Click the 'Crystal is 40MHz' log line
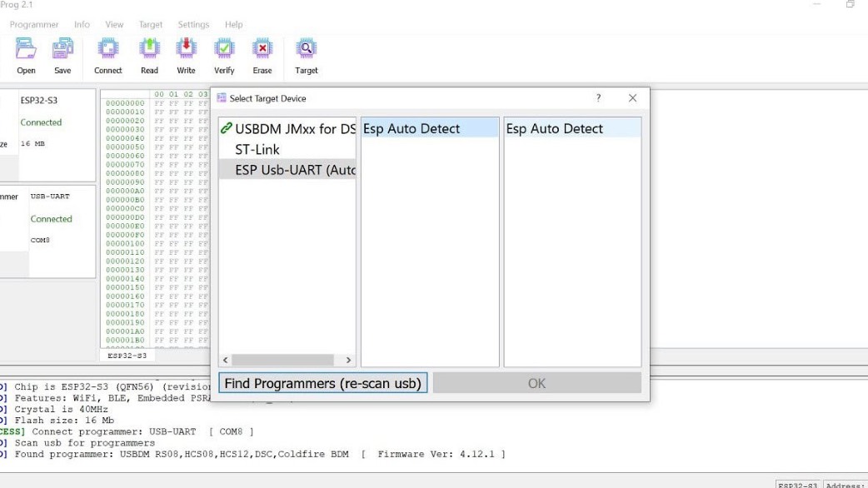The width and height of the screenshot is (868, 488). 61,410
